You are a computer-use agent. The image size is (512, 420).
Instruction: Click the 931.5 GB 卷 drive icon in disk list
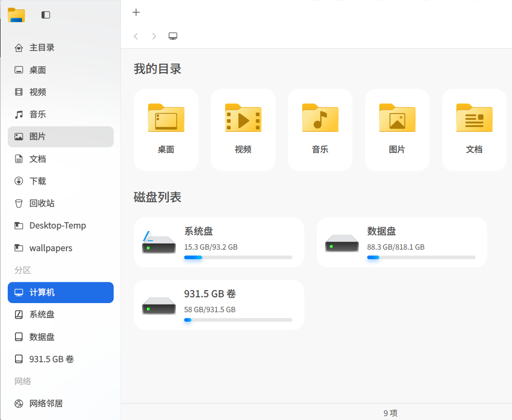pyautogui.click(x=158, y=306)
